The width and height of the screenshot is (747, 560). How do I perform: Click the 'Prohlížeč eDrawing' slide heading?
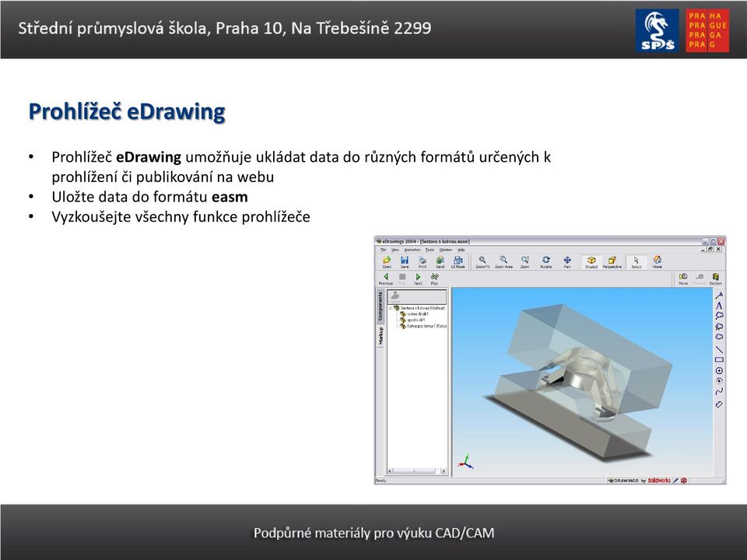coord(127,112)
